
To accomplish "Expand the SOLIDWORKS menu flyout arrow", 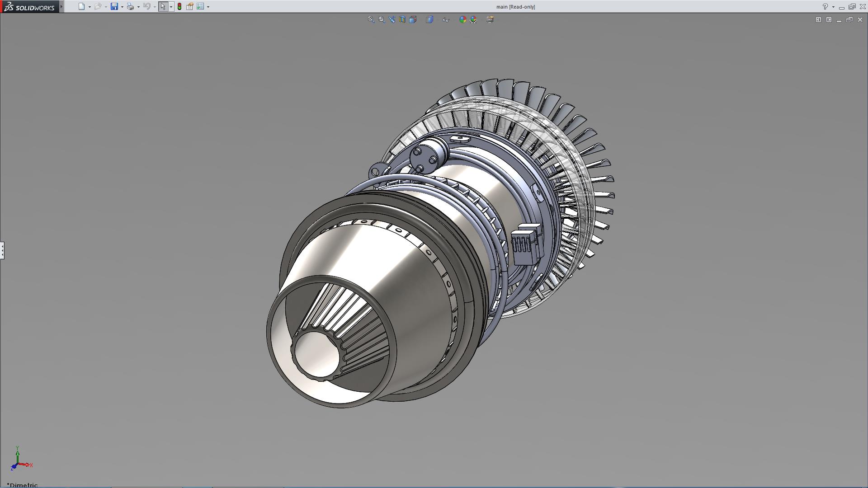I will tap(61, 7).
